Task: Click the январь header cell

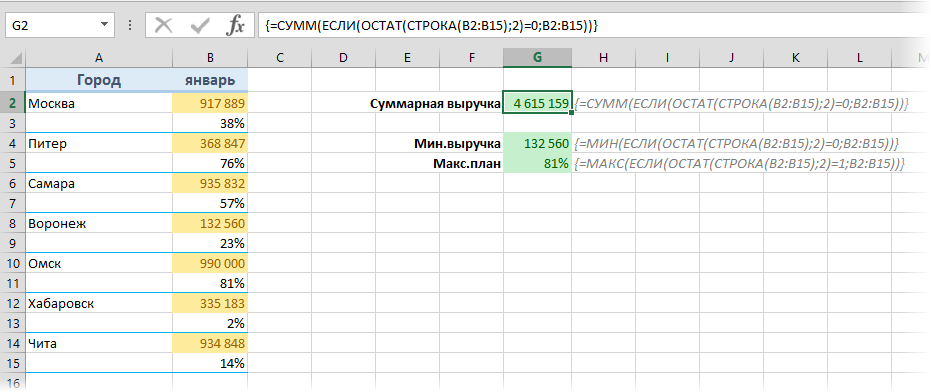Action: pos(210,80)
